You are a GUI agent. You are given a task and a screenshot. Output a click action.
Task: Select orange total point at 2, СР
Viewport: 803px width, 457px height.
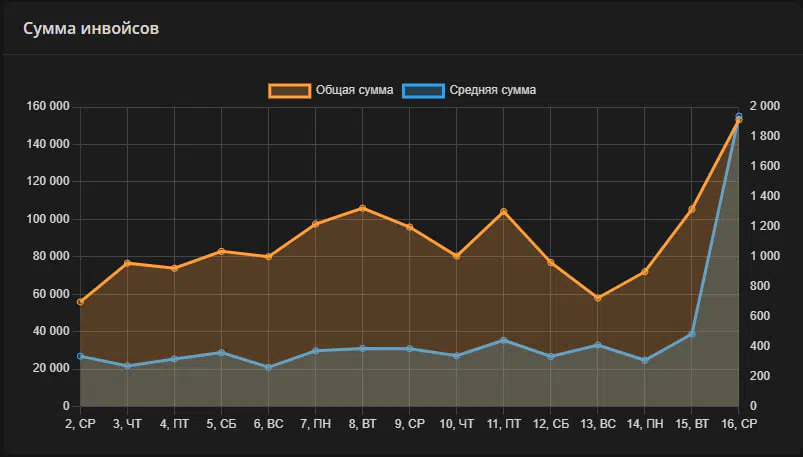click(81, 302)
